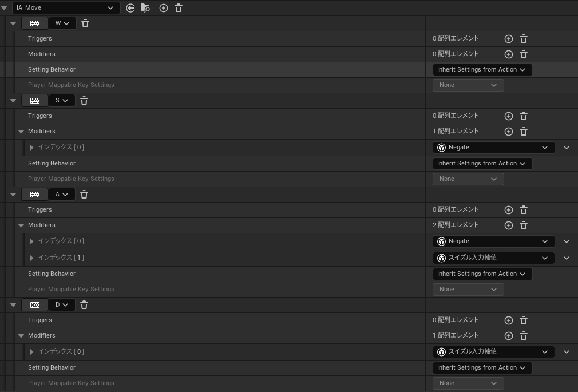Add a modifier element for A key
This screenshot has height=392, width=578.
pyautogui.click(x=509, y=225)
